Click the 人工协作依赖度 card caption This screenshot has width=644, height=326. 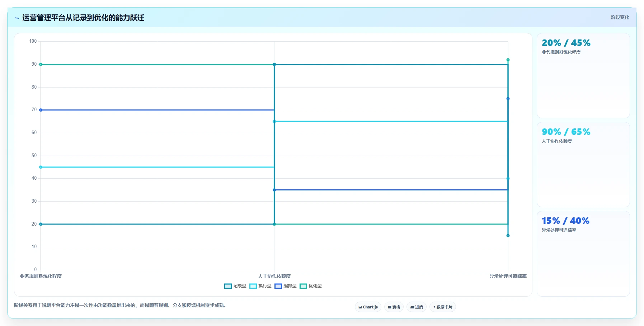557,141
